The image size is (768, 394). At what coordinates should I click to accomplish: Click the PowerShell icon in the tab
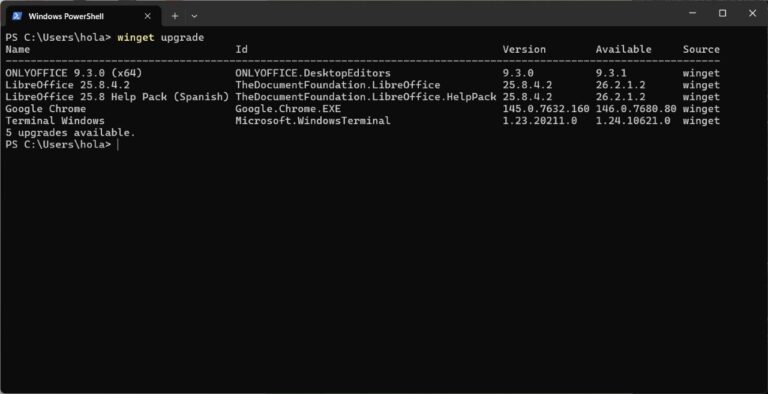pos(17,16)
